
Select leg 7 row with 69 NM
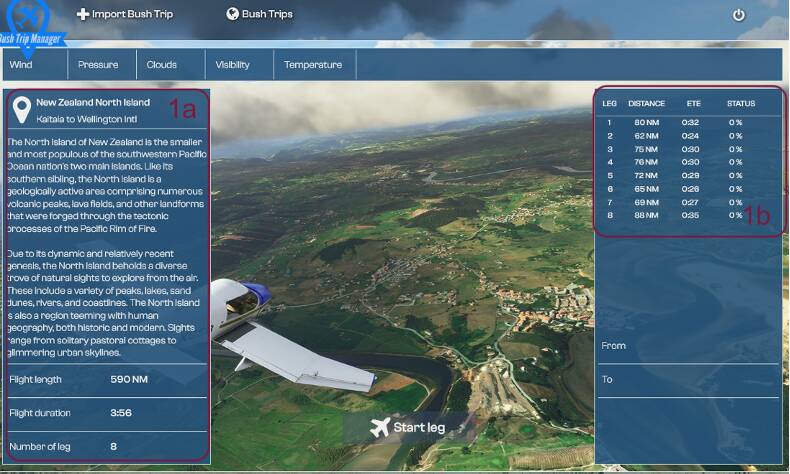[688, 202]
